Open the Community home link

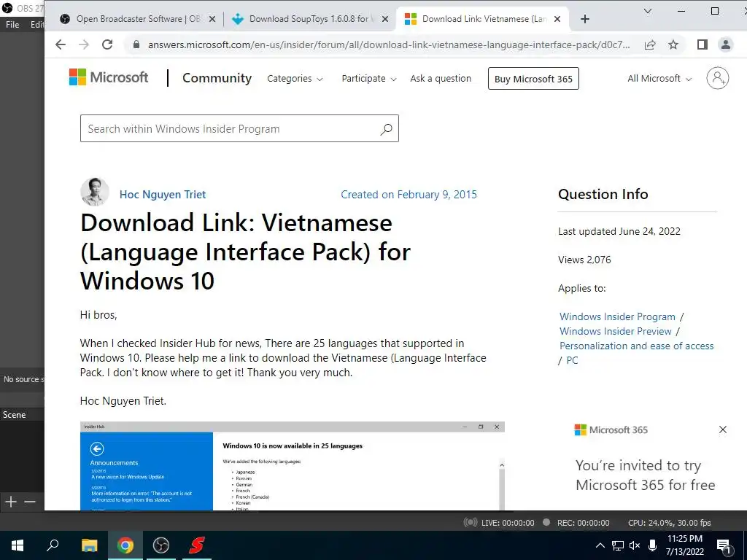pyautogui.click(x=217, y=78)
